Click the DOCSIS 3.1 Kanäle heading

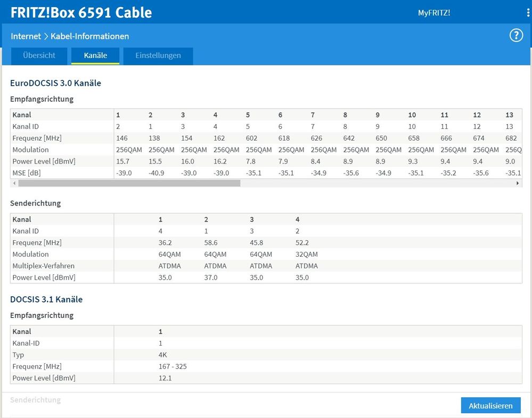point(46,299)
